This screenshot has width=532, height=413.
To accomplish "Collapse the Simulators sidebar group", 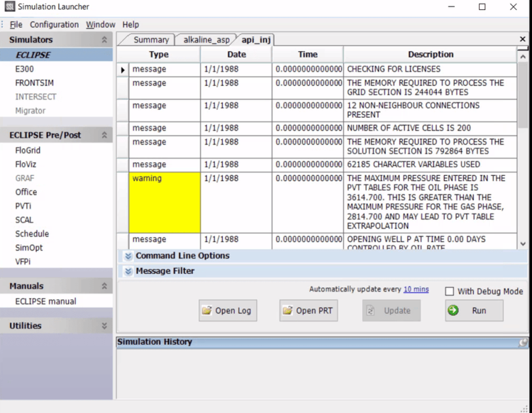I will tap(104, 40).
